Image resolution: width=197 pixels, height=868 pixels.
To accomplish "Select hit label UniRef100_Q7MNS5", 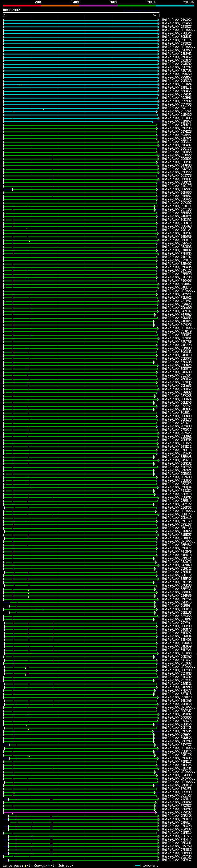I will (177, 850).
